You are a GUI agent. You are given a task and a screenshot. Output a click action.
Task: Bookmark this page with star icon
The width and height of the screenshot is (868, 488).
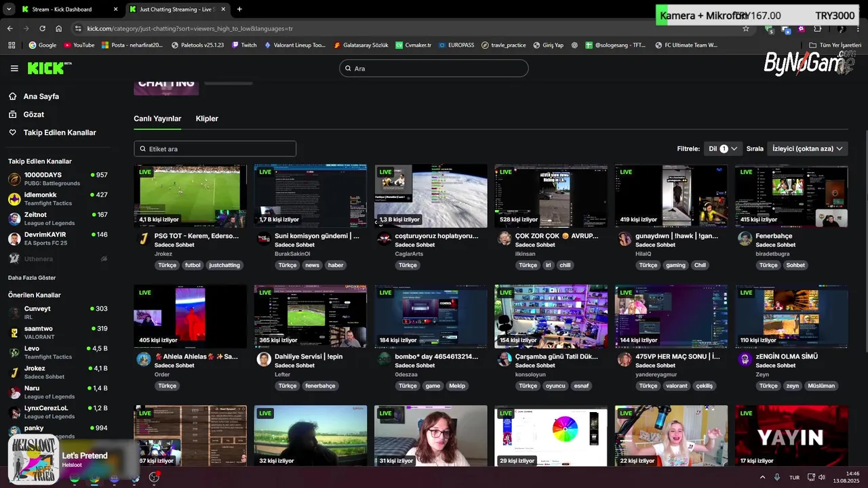pos(746,28)
